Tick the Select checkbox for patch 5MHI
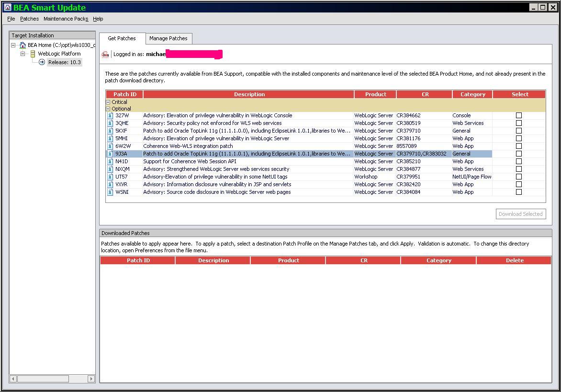 [x=519, y=138]
